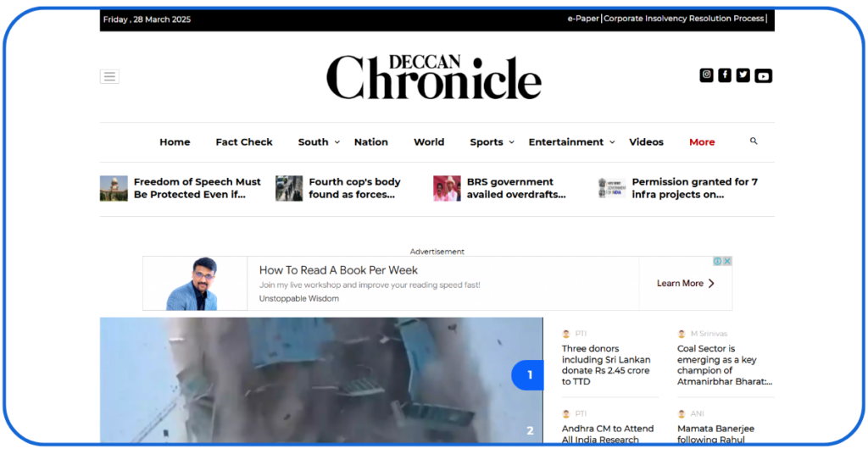Read Three donors donate Rs 2.45 crore to TTD
868x454 pixels.
606,365
